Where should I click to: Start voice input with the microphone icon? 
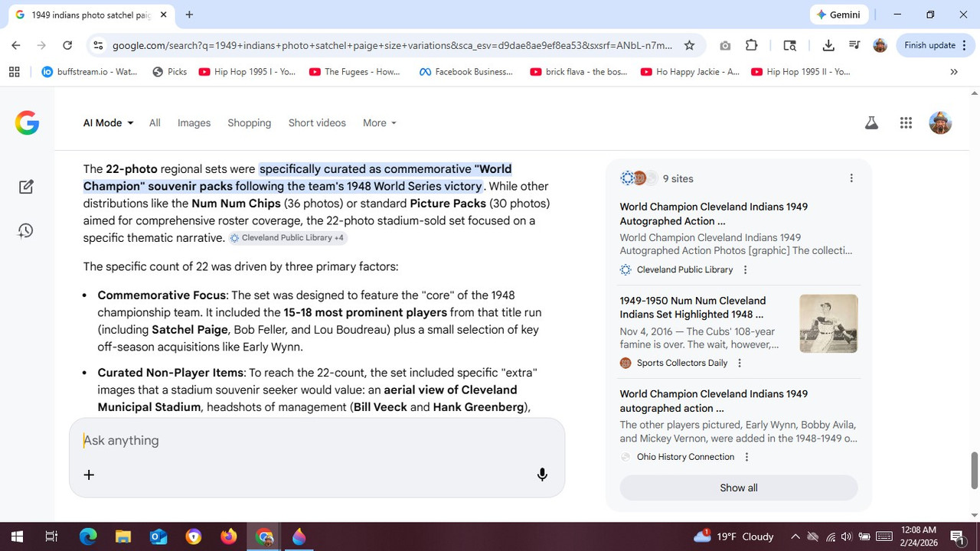coord(542,474)
